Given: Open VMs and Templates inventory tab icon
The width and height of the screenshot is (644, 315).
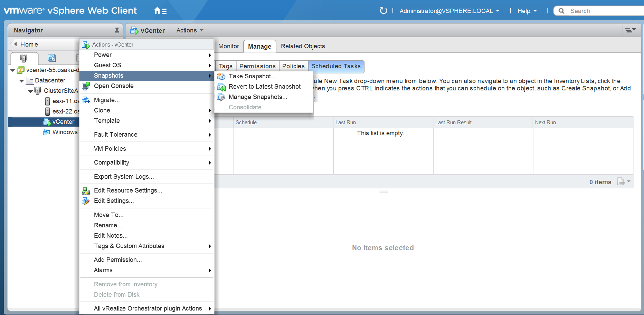Looking at the screenshot, I should pos(52,58).
